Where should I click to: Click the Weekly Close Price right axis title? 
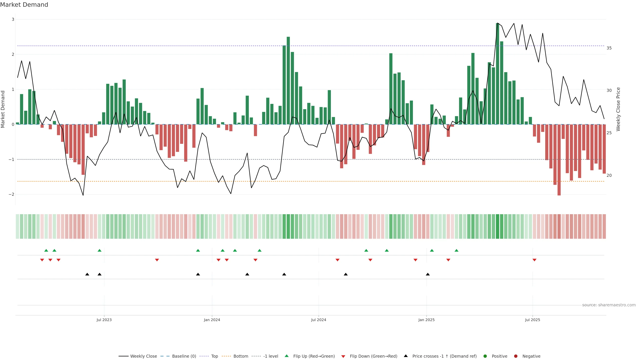(x=618, y=109)
